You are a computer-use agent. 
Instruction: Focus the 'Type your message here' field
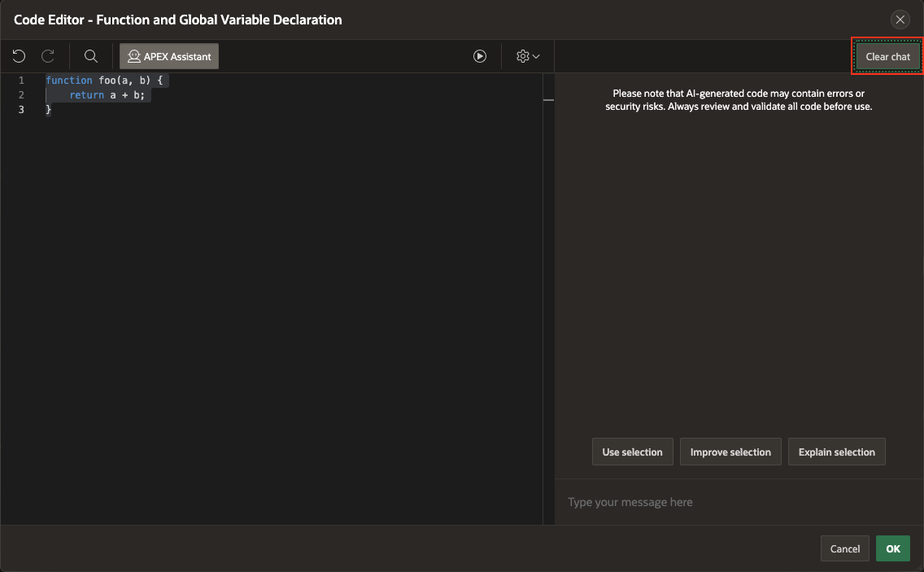[x=732, y=502]
